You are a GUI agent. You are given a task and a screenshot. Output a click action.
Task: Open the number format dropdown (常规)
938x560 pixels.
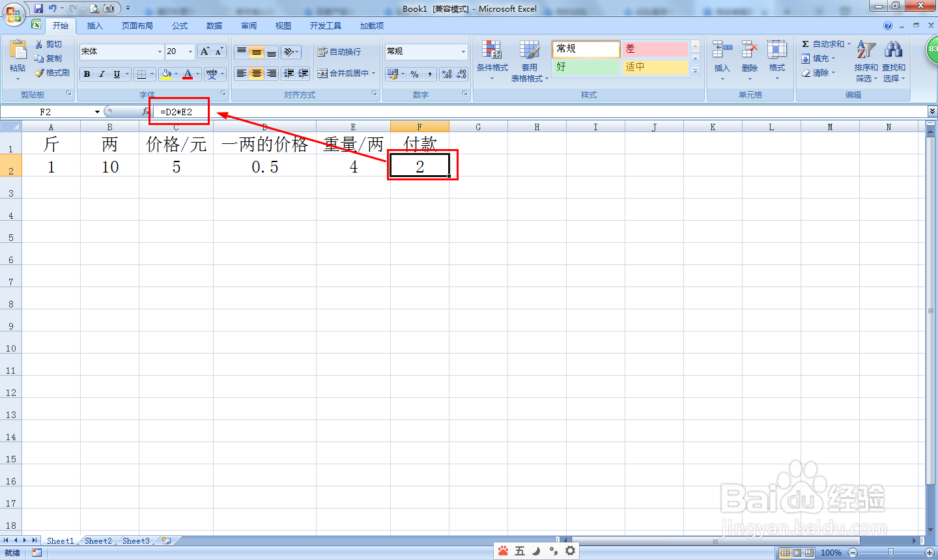(x=464, y=51)
